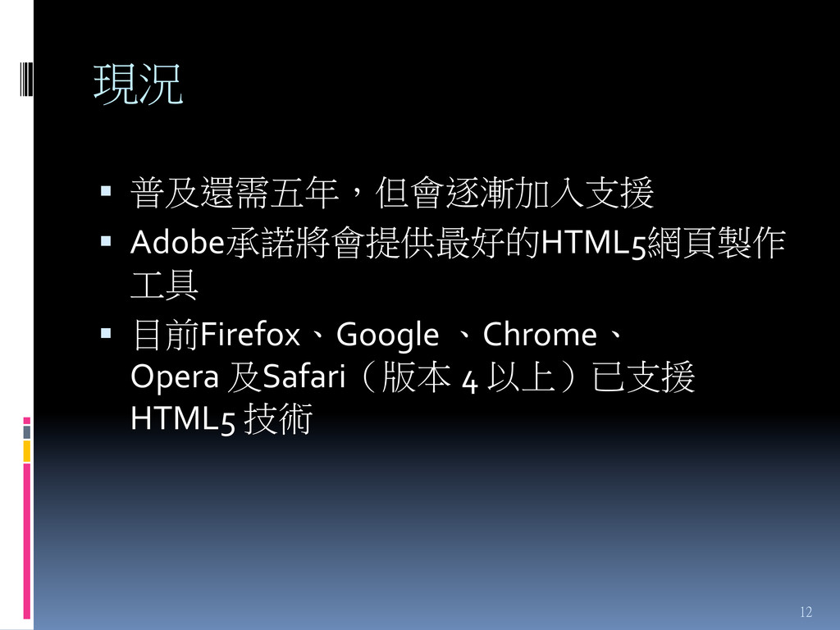Select the first bullet square marker
This screenshot has width=840, height=630.
click(x=106, y=190)
